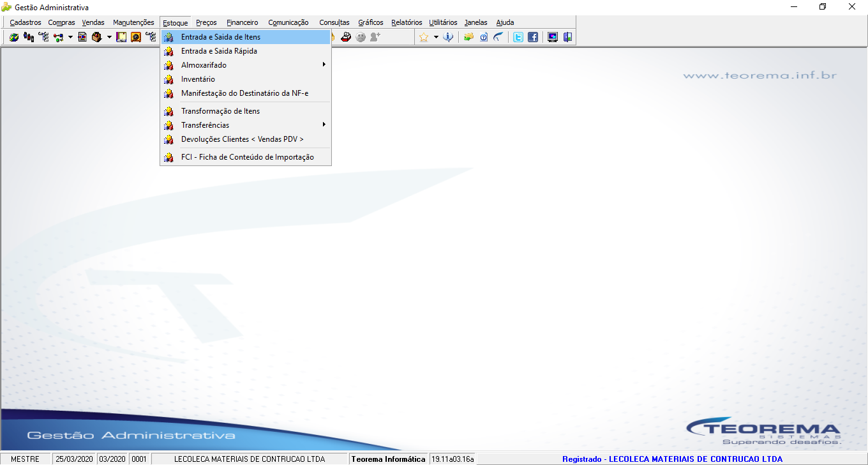Open the Janelas menu
Viewport: 868px width, 465px height.
coord(475,22)
